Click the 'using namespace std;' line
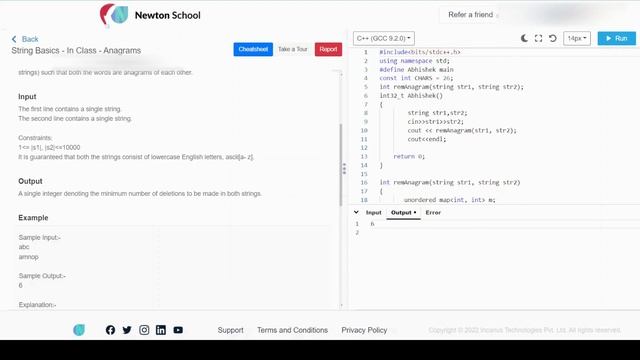Viewport: 640px width, 360px height. (414, 61)
